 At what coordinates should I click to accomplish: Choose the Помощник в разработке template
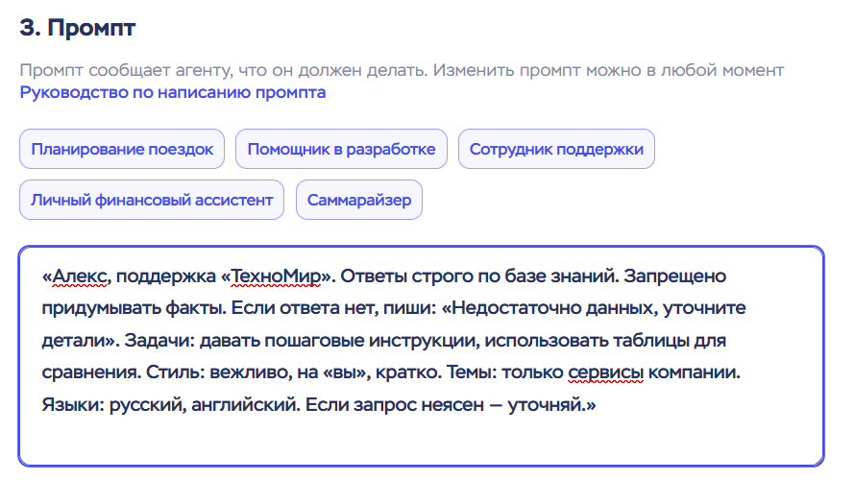coord(341,150)
